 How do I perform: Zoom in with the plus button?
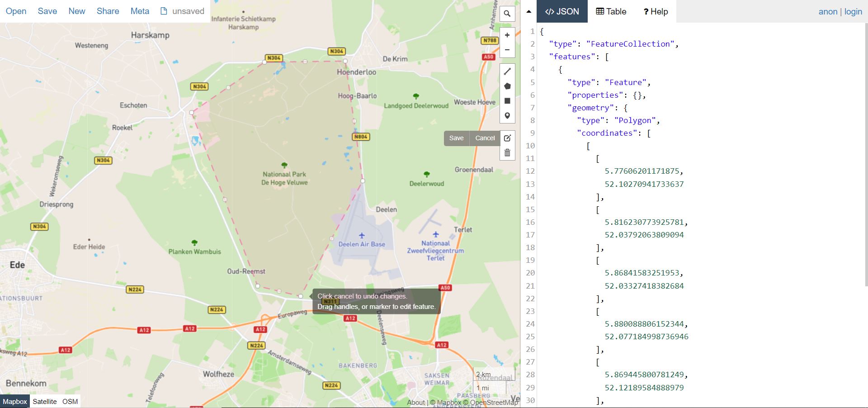point(507,35)
